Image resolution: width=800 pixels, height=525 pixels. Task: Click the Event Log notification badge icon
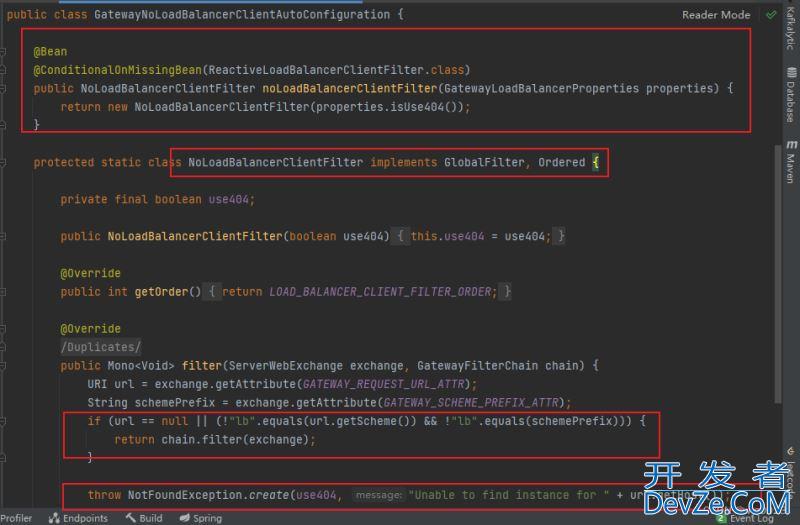coord(721,518)
